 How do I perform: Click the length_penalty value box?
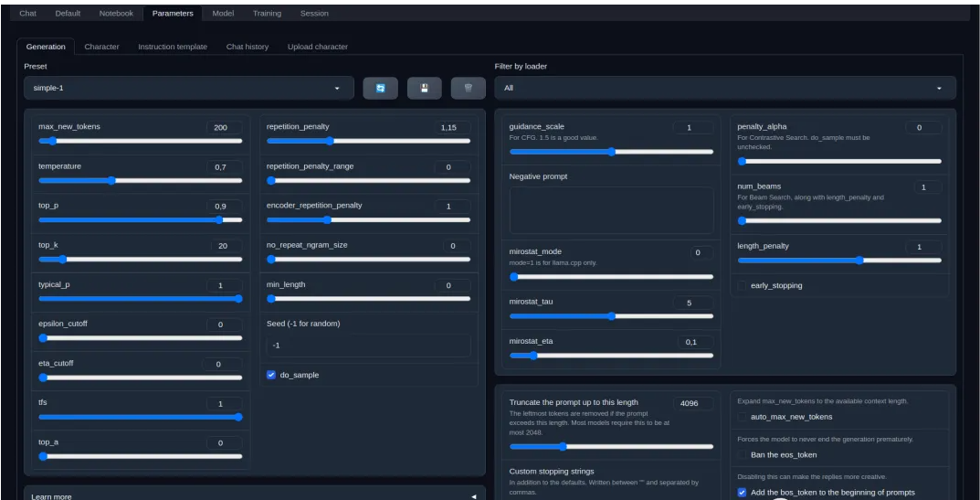923,247
